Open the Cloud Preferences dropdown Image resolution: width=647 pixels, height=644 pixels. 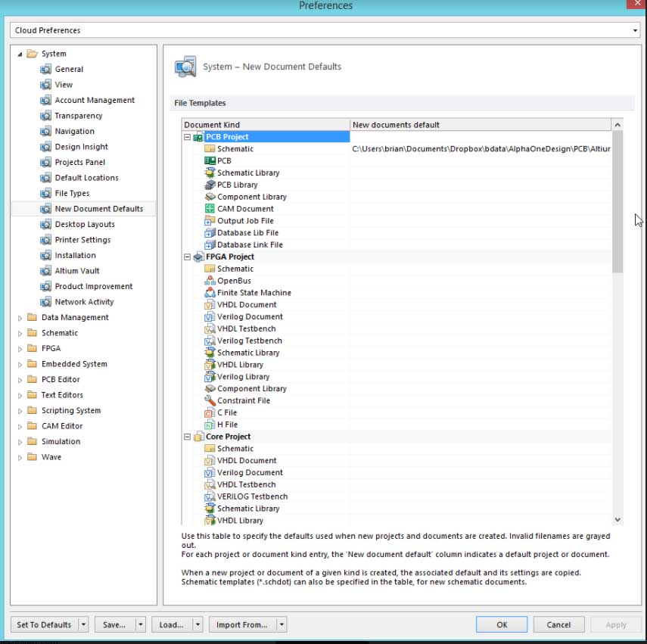tap(634, 30)
